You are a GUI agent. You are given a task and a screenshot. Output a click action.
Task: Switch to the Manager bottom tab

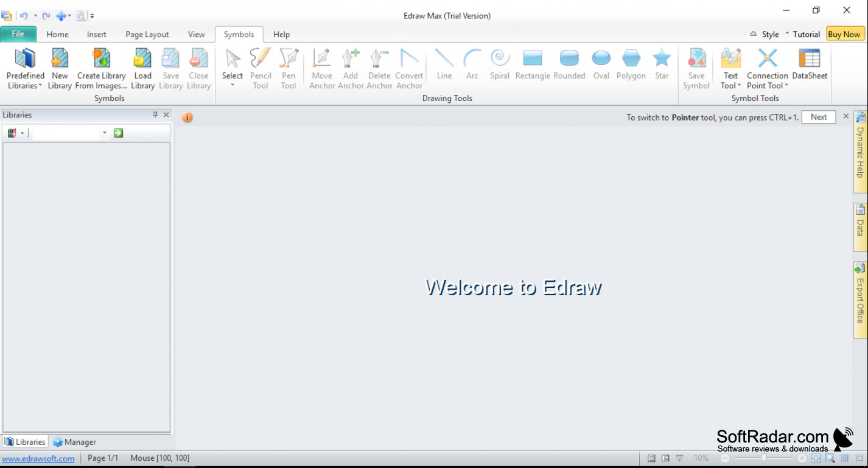click(74, 442)
